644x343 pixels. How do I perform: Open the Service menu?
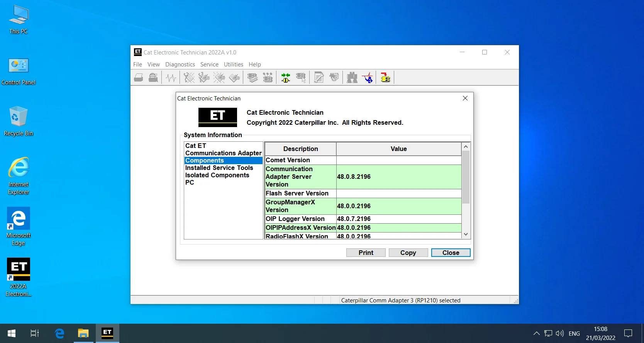pos(209,65)
